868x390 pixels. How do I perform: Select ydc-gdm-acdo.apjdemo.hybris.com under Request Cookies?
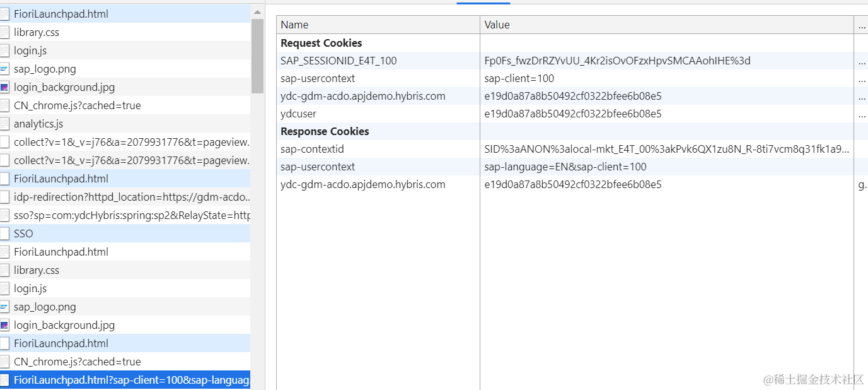[x=363, y=96]
